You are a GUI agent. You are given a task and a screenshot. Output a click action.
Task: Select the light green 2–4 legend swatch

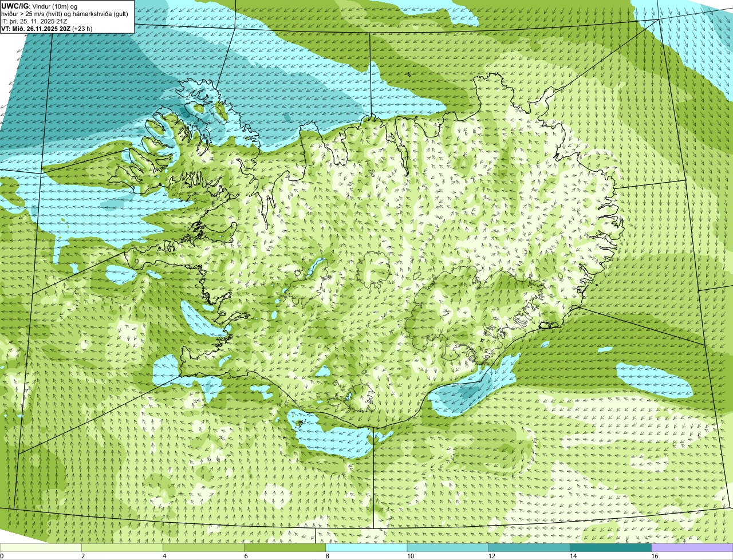click(123, 548)
